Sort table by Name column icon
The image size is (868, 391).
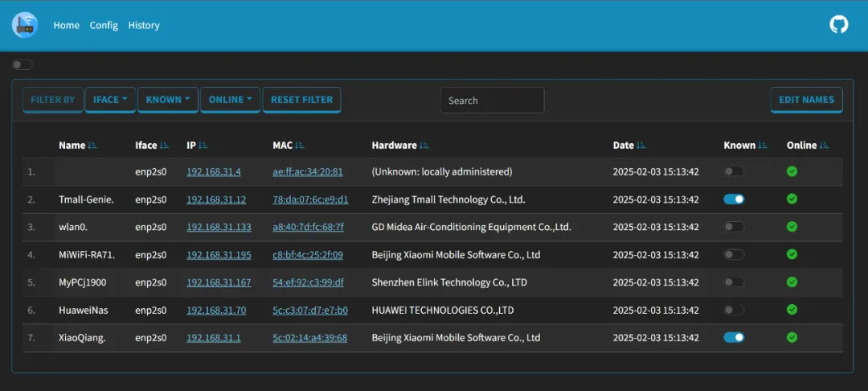click(92, 146)
